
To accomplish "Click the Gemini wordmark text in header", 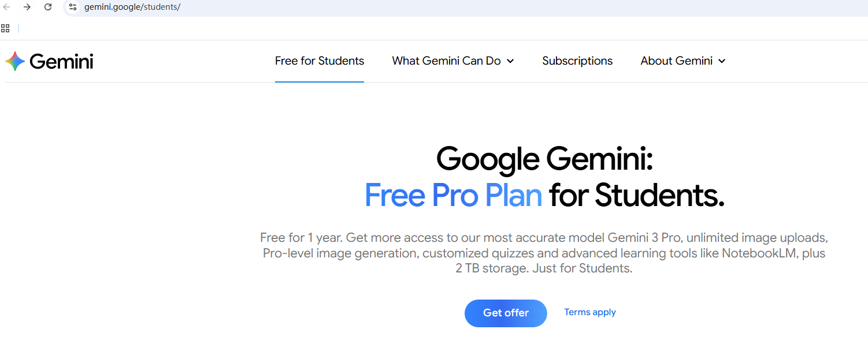I will 61,61.
